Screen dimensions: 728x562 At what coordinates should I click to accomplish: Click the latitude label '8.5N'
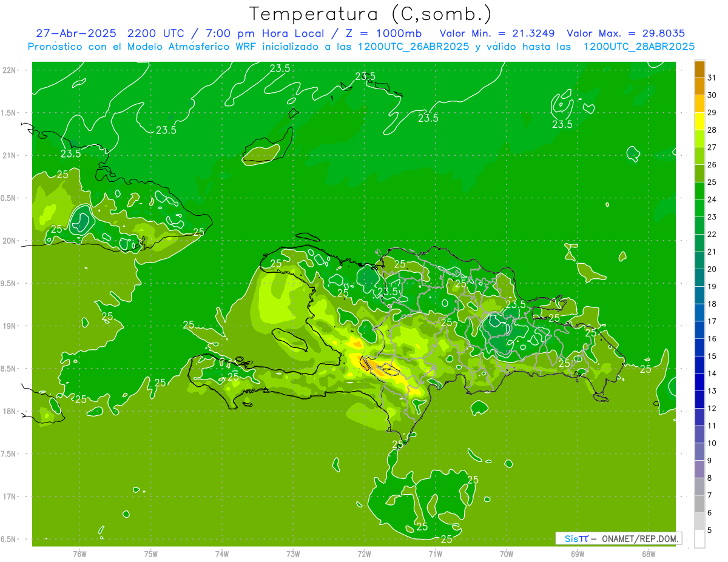coord(9,369)
